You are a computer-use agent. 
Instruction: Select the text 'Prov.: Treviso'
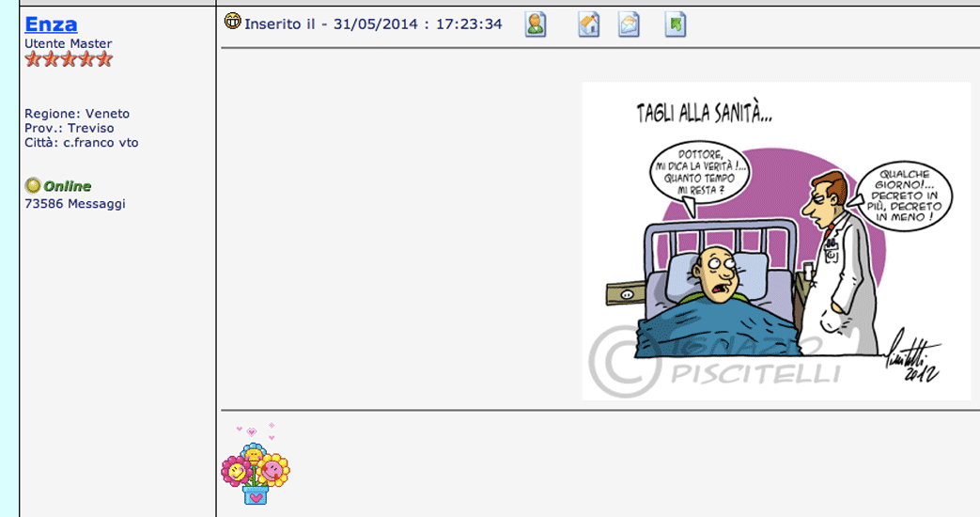[x=70, y=128]
